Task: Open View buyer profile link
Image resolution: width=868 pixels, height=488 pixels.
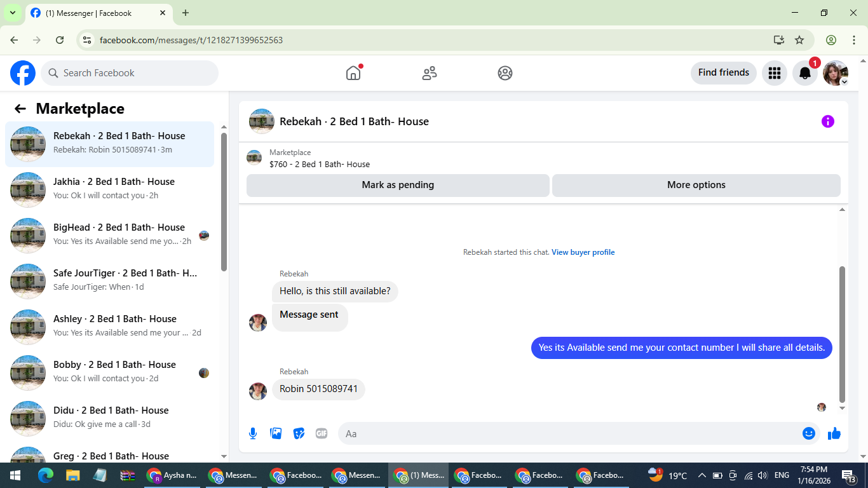Action: point(583,252)
